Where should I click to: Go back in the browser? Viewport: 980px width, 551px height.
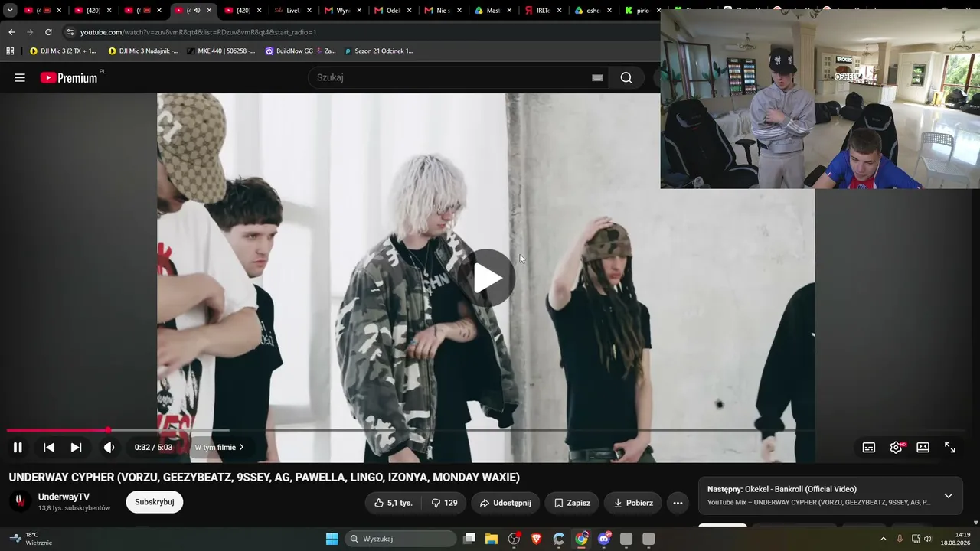[11, 32]
